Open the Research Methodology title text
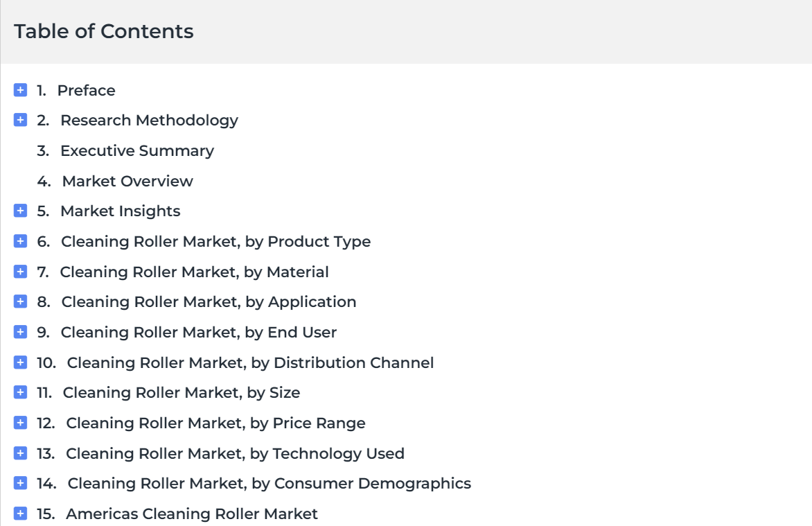The width and height of the screenshot is (812, 526). [149, 121]
